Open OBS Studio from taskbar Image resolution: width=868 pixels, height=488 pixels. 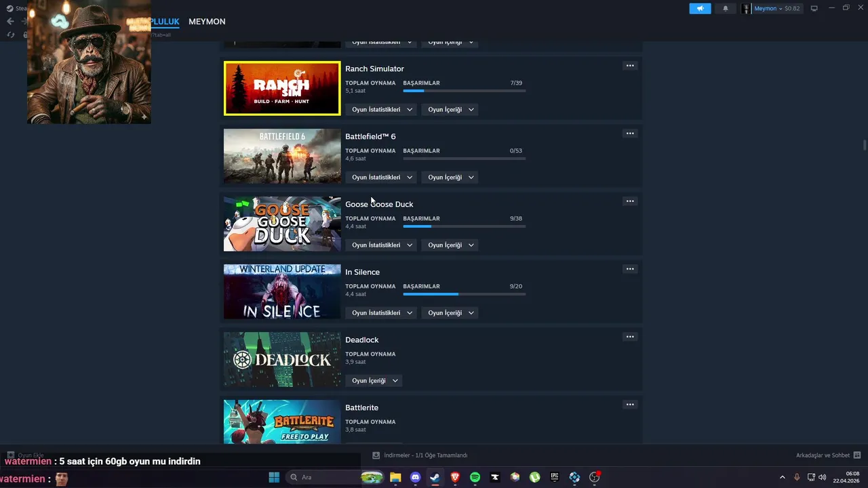tap(595, 477)
